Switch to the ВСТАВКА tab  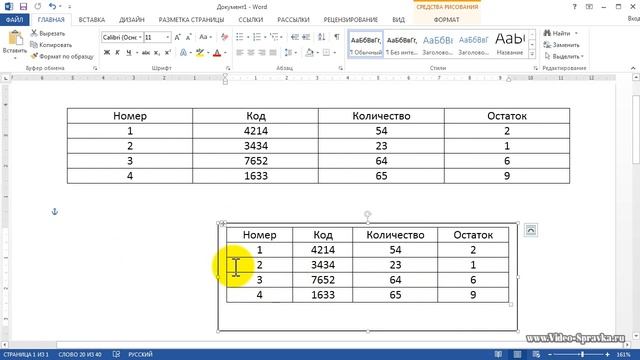pos(92,20)
